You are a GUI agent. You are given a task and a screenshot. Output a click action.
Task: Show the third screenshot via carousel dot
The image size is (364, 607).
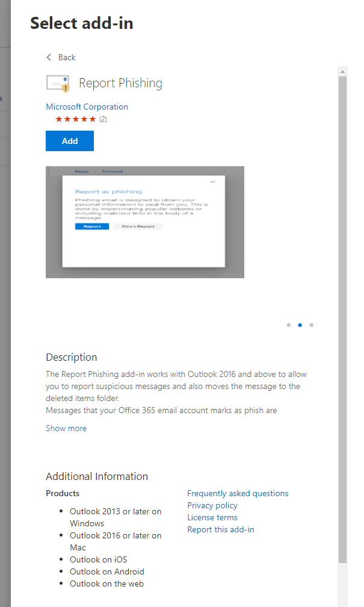tap(312, 325)
